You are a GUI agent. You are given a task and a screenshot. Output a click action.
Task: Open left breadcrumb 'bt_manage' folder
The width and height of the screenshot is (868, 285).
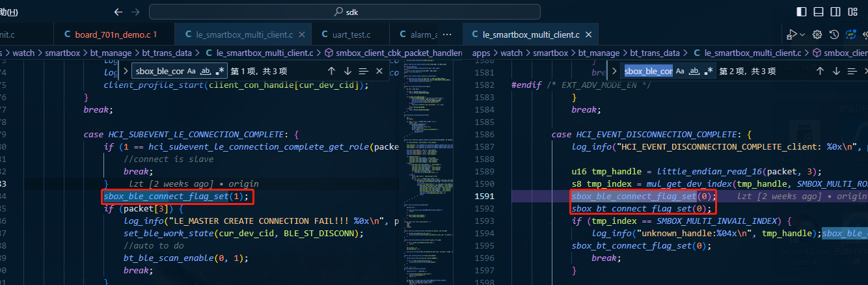click(110, 53)
